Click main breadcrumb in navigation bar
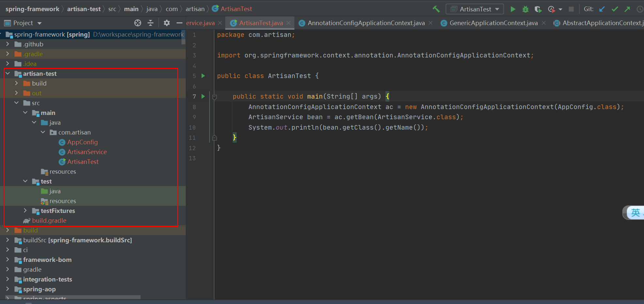This screenshot has height=304, width=644. coord(131,9)
